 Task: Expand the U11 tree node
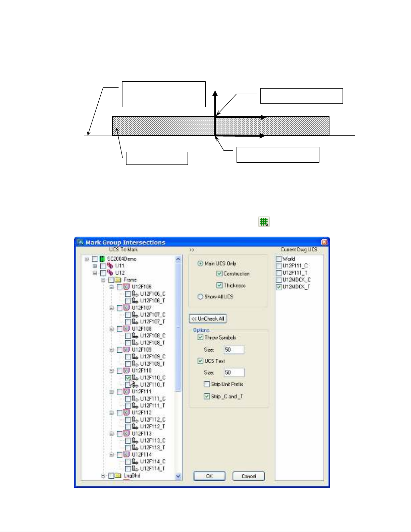point(95,266)
